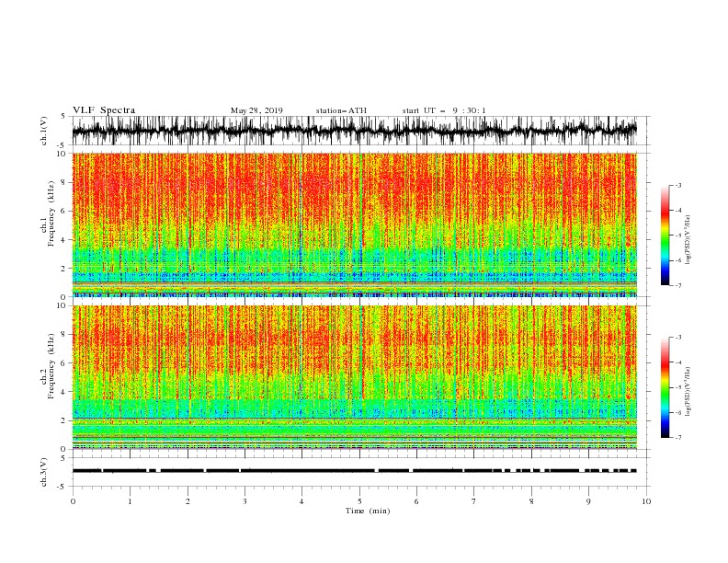This screenshot has width=728, height=563.
Task: Click the "4" kHz tick on ch.2 axis
Action: (64, 392)
